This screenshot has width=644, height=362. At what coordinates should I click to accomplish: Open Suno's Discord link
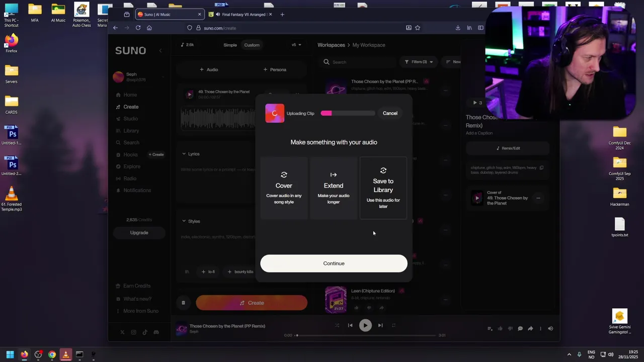(x=156, y=332)
